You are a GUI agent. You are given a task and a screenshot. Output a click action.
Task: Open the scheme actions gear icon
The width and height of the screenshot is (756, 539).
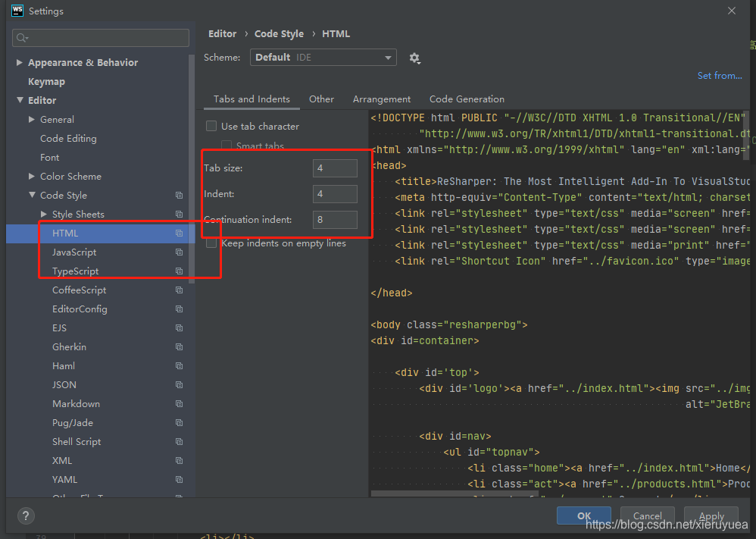[x=414, y=58]
